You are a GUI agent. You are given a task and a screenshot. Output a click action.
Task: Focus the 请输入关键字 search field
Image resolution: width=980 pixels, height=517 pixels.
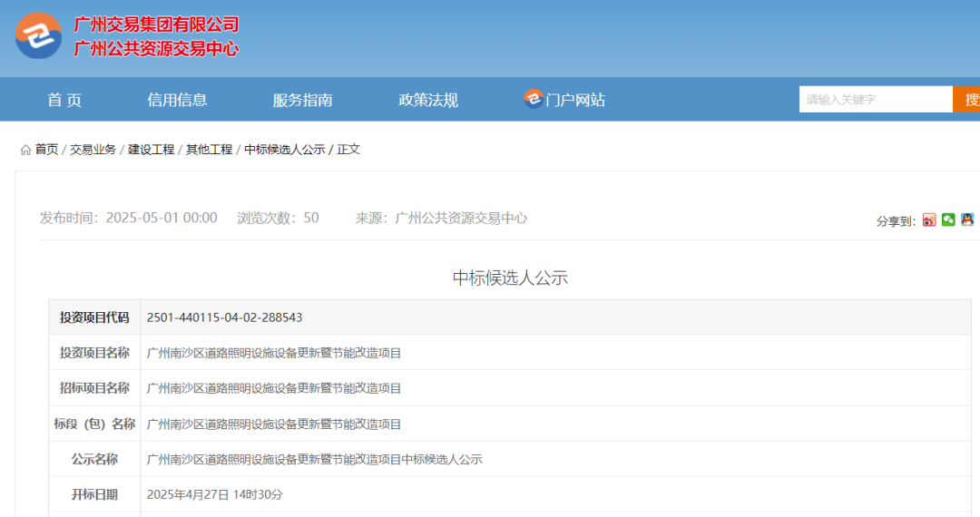[876, 99]
